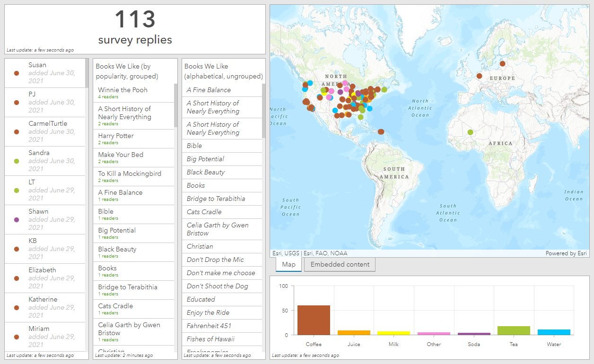Viewport: 594px width, 364px height.
Task: Select the pink marker in northern United States
Action: 345,83
